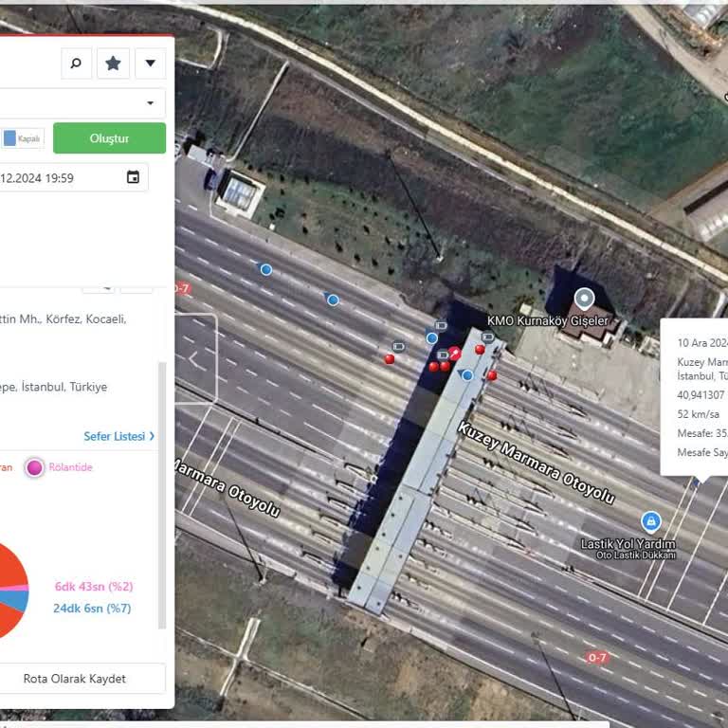The image size is (728, 728).
Task: Select the 24dk 6sn (%7) value
Action: tap(92, 609)
